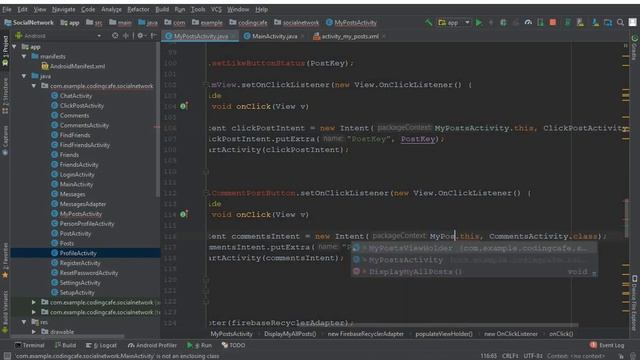Screen dimensions: 640x360
Task: Toggle the Favorites side tool window tab
Action: [5, 261]
